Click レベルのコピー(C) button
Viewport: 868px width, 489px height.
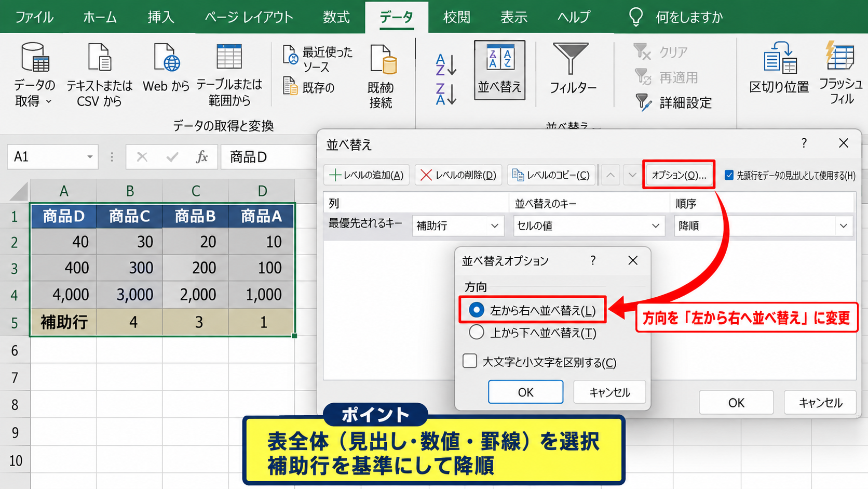pyautogui.click(x=551, y=175)
